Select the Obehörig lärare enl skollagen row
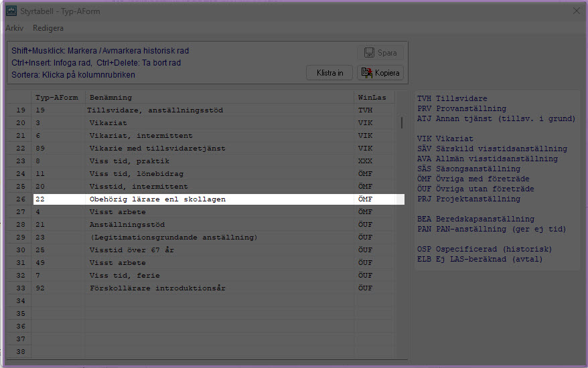The height and width of the screenshot is (368, 588). pyautogui.click(x=157, y=199)
